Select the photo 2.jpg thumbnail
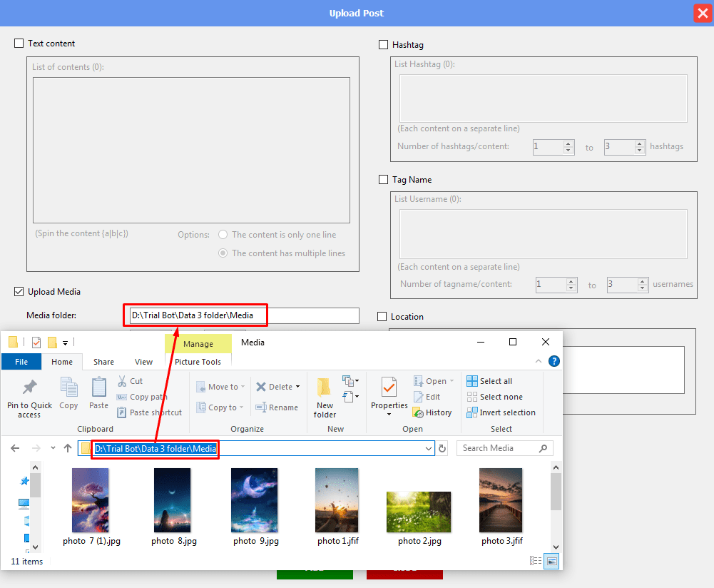Image resolution: width=714 pixels, height=588 pixels. [x=419, y=512]
